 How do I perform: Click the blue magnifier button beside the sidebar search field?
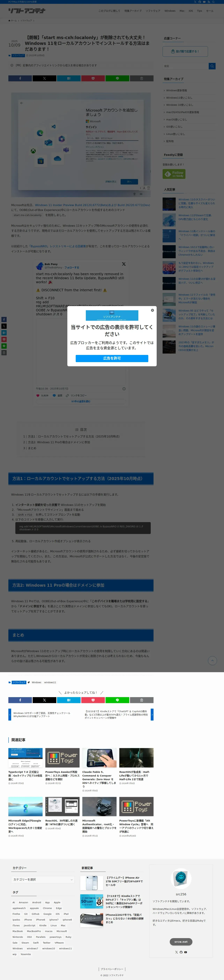click(x=212, y=66)
